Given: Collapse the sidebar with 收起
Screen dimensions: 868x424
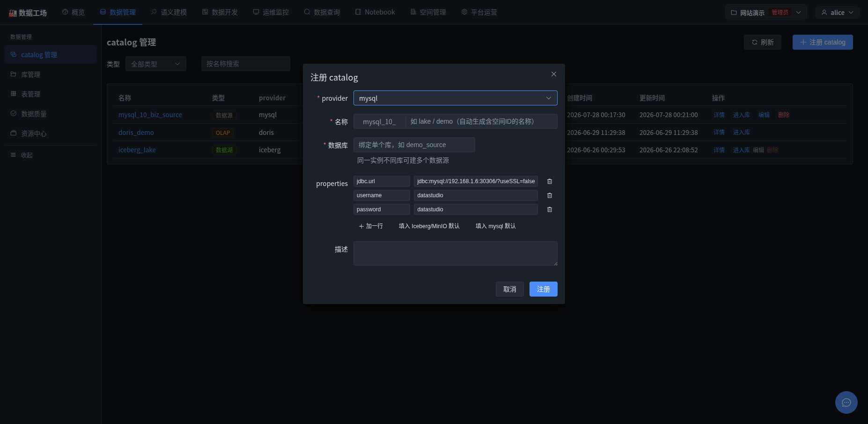Looking at the screenshot, I should pos(22,155).
